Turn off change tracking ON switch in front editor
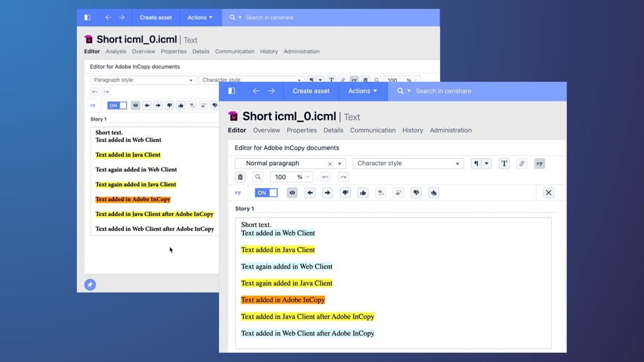The image size is (644, 362). coord(266,192)
